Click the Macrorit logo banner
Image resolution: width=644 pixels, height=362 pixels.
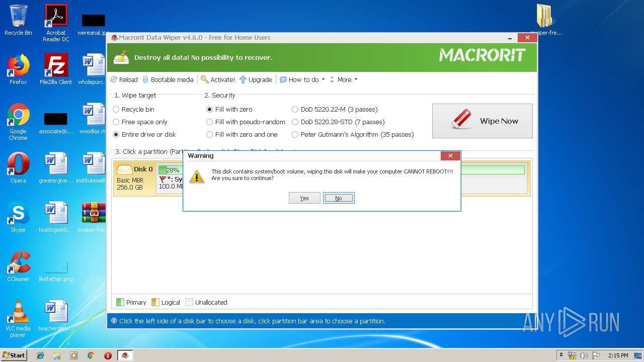[x=482, y=55]
